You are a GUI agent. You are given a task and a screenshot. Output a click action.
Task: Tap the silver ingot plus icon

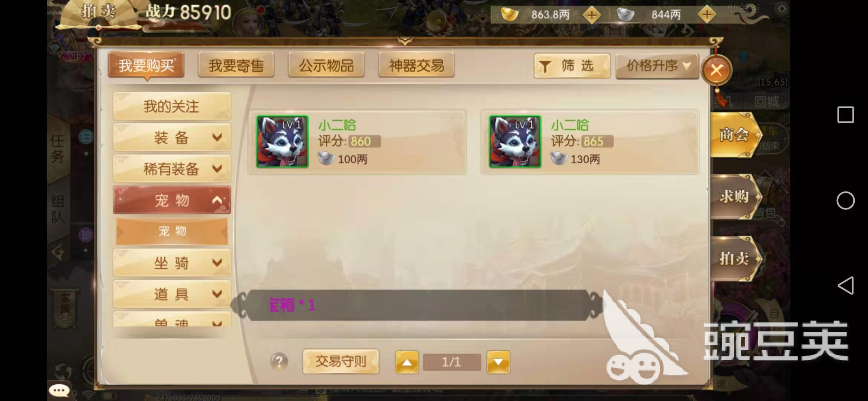(x=707, y=15)
